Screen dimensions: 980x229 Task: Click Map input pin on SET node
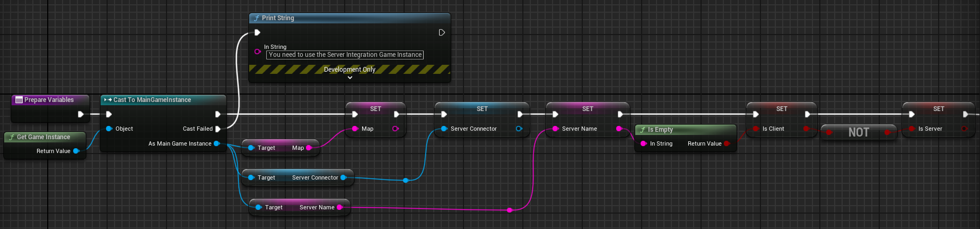355,129
